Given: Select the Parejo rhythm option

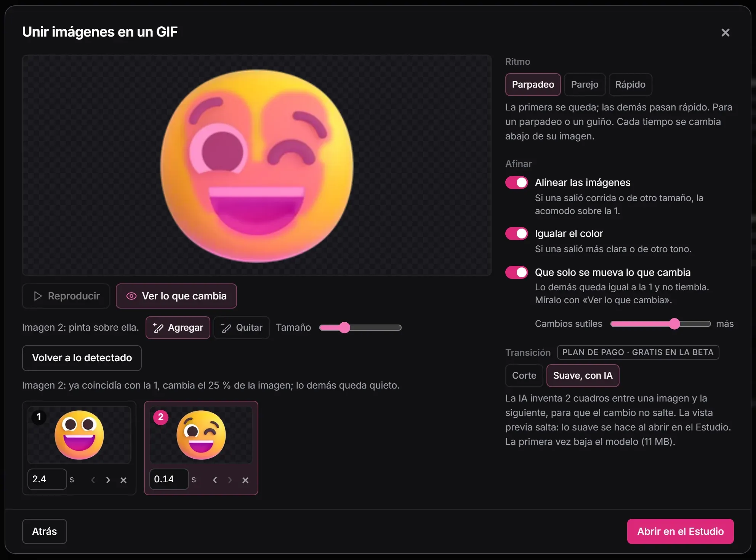Looking at the screenshot, I should [585, 85].
